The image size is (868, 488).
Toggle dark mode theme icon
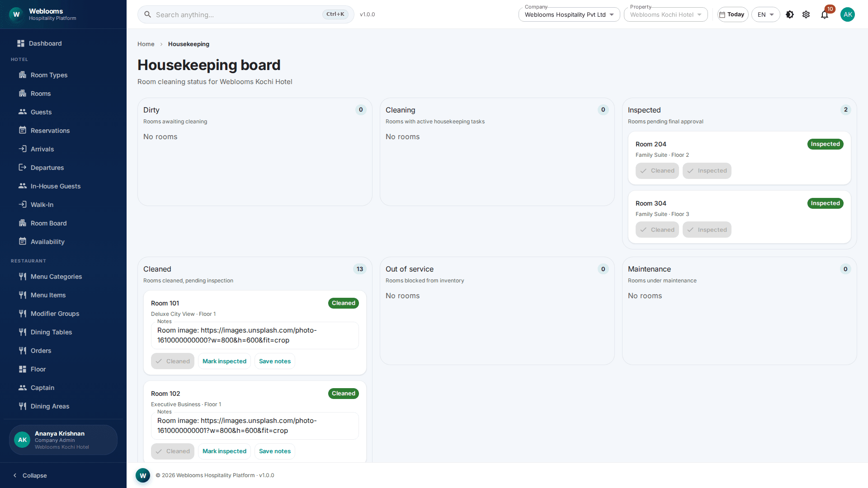pyautogui.click(x=790, y=14)
